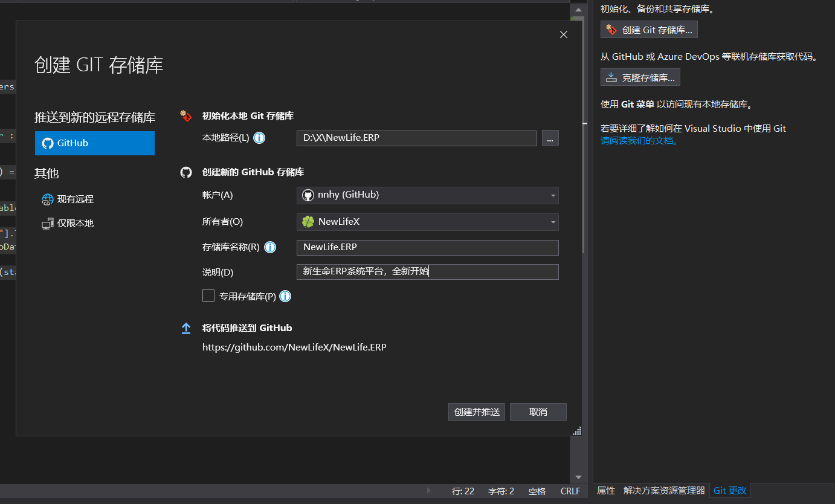Select the local only (仅限本地) option
Viewport: 835px width, 504px height.
click(x=68, y=224)
